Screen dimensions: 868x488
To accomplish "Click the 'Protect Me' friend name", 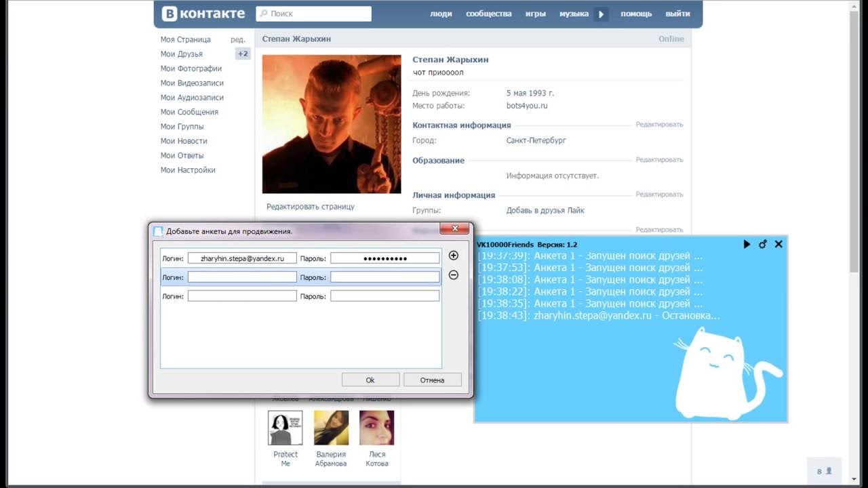I will 285,459.
